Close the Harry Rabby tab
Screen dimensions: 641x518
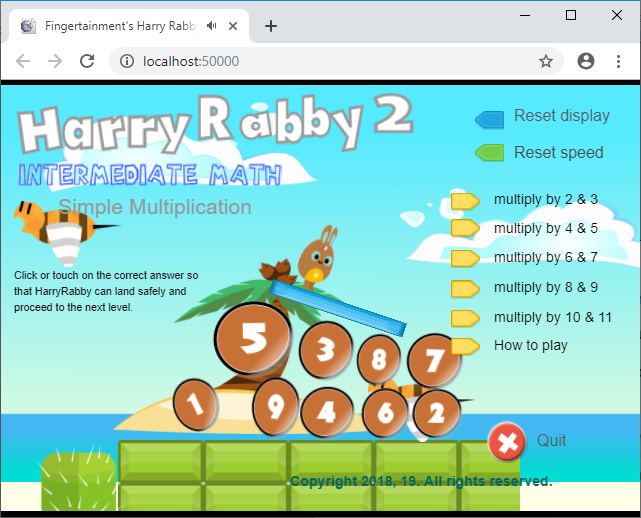point(233,26)
